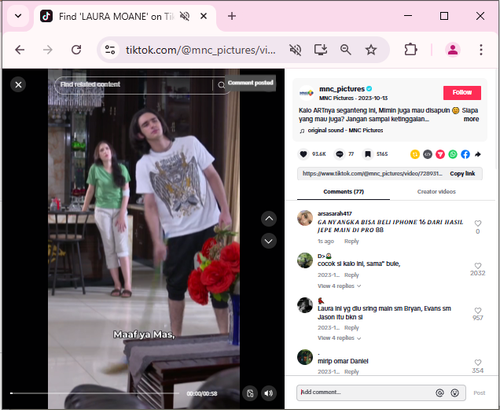Open a new browser tab

[232, 16]
